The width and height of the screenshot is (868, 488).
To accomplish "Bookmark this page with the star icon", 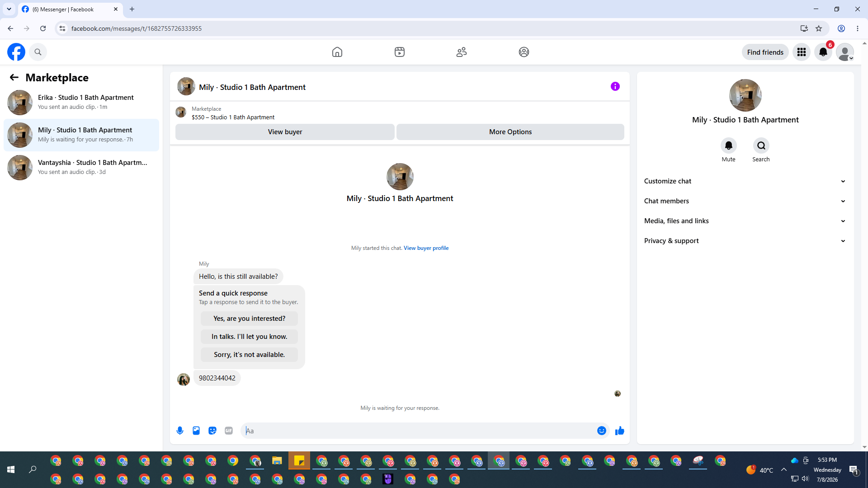I will pyautogui.click(x=819, y=28).
